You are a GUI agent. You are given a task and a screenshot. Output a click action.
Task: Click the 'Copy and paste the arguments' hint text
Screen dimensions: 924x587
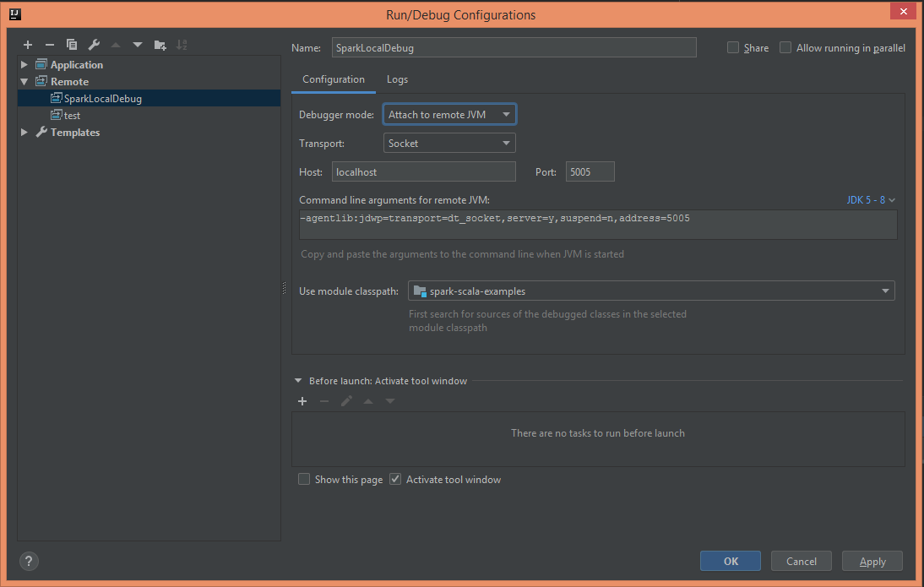click(x=462, y=254)
